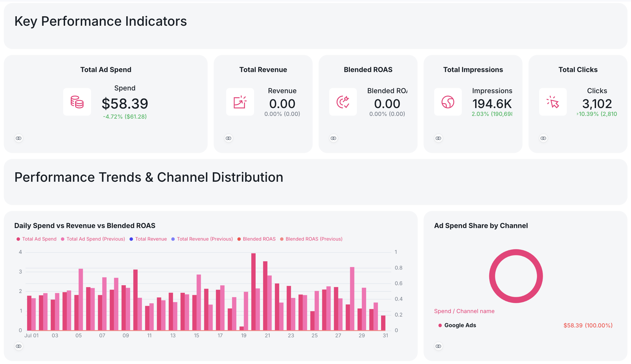The height and width of the screenshot is (364, 631).
Task: Click the 3,102 clicks value
Action: click(x=597, y=104)
